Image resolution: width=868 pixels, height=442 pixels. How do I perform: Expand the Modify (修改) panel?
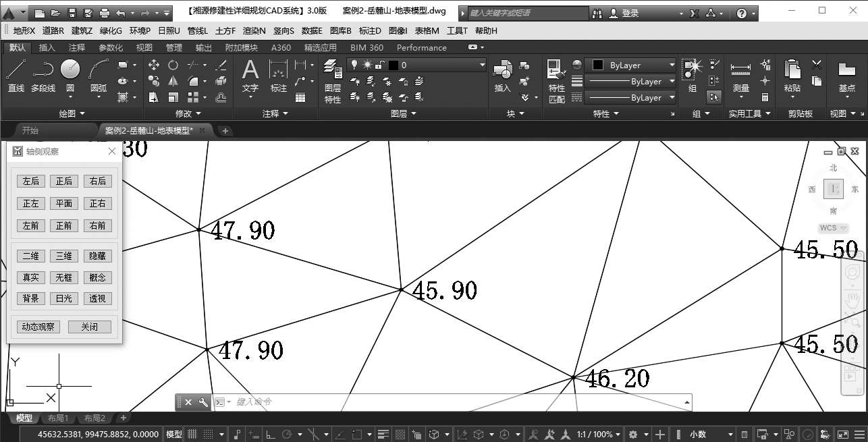coord(188,114)
